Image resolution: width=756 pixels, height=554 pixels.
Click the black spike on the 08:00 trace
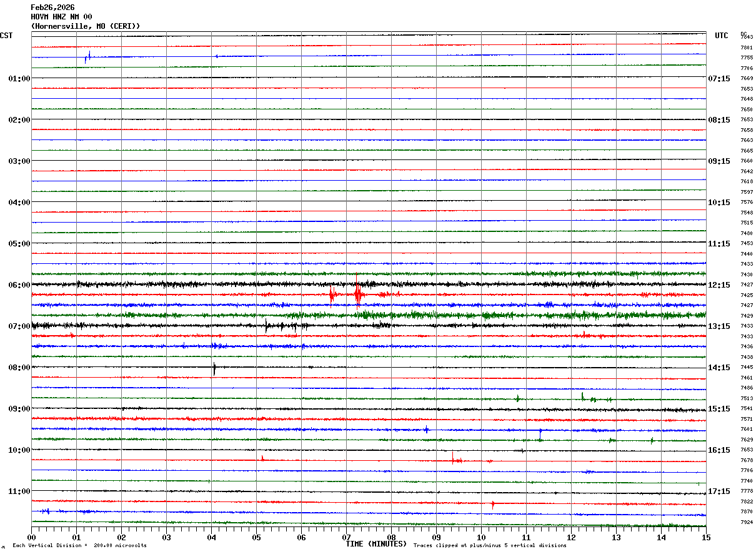pyautogui.click(x=214, y=368)
